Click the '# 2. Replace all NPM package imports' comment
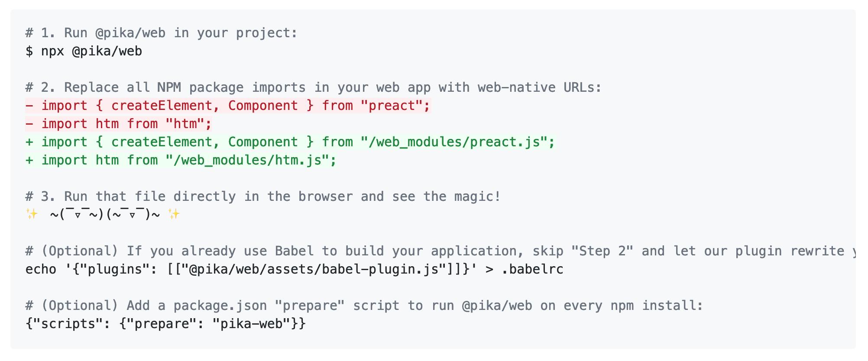 coord(314,87)
